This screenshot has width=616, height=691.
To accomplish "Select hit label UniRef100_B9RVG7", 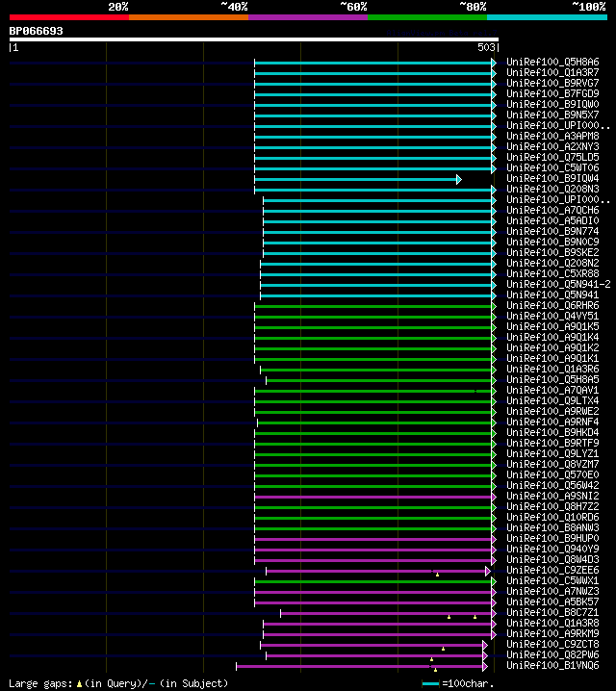I will tap(552, 84).
